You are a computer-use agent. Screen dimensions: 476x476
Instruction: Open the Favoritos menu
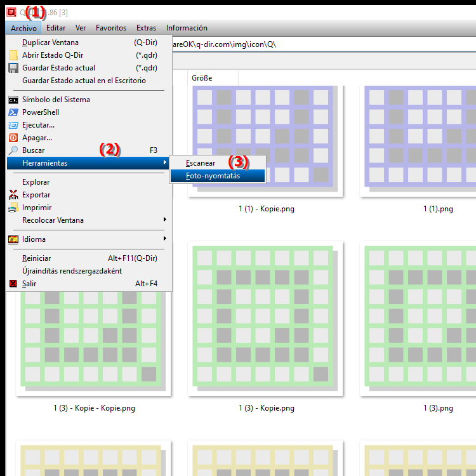pos(111,28)
